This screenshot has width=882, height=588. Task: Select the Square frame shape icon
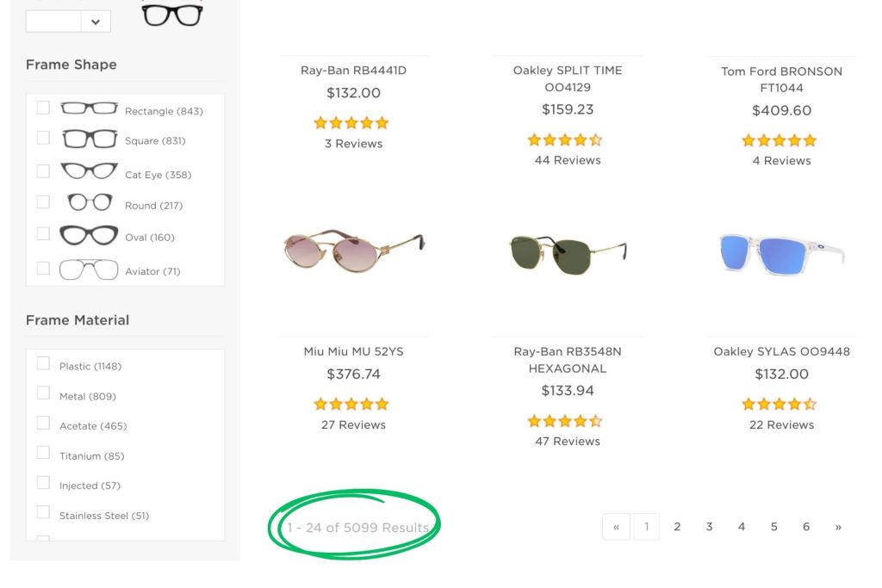[89, 139]
